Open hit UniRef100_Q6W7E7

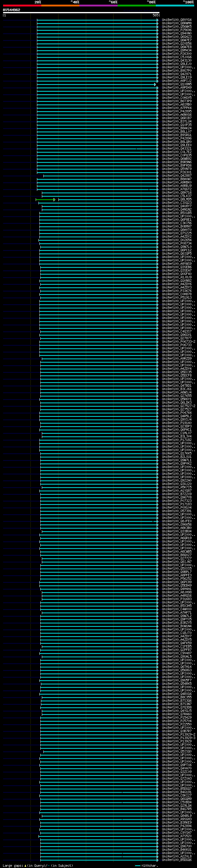click(x=177, y=40)
